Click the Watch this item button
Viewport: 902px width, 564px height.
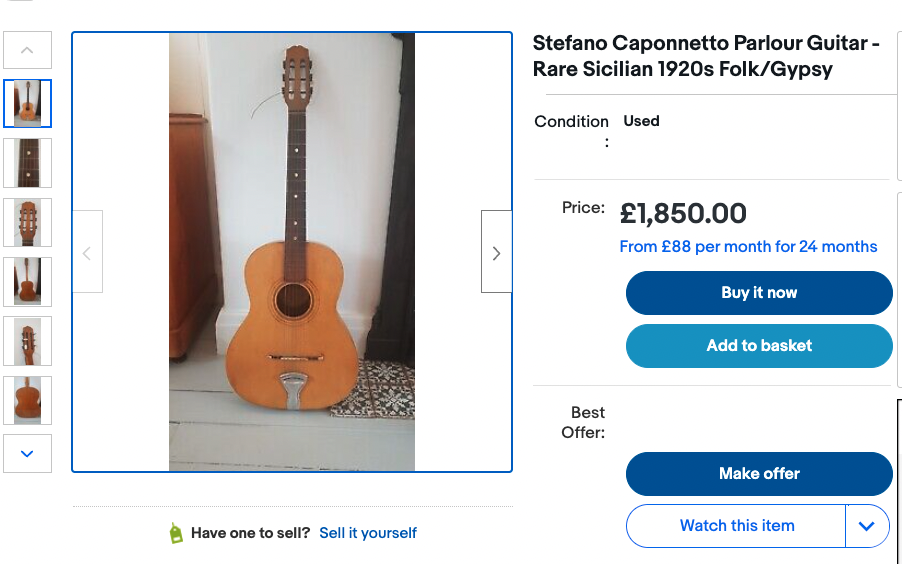[x=737, y=526]
